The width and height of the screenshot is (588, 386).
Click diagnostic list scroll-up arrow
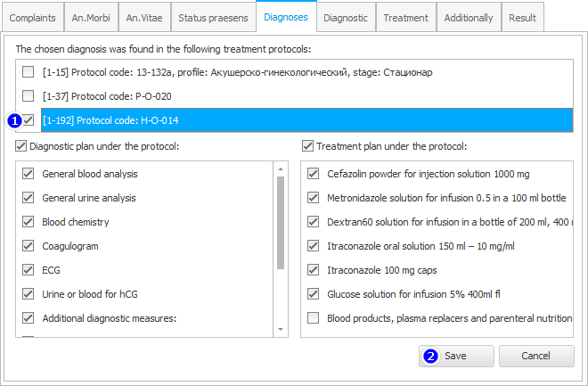coord(281,169)
